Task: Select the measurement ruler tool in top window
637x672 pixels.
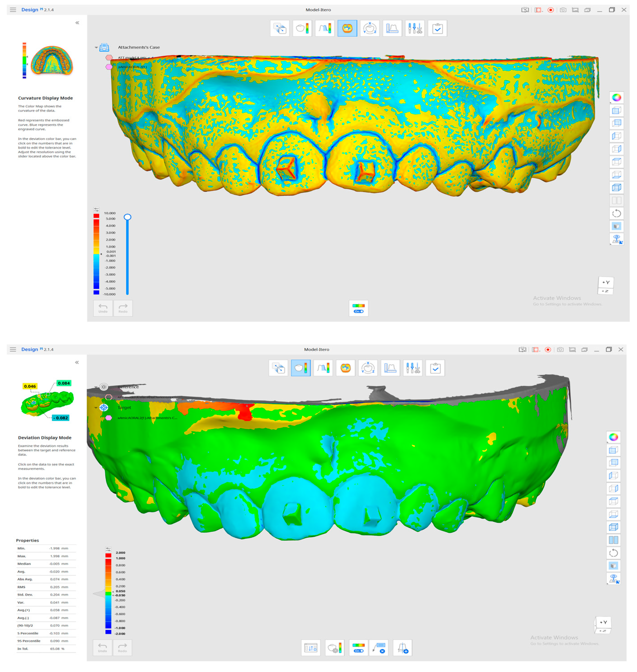Action: [392, 28]
